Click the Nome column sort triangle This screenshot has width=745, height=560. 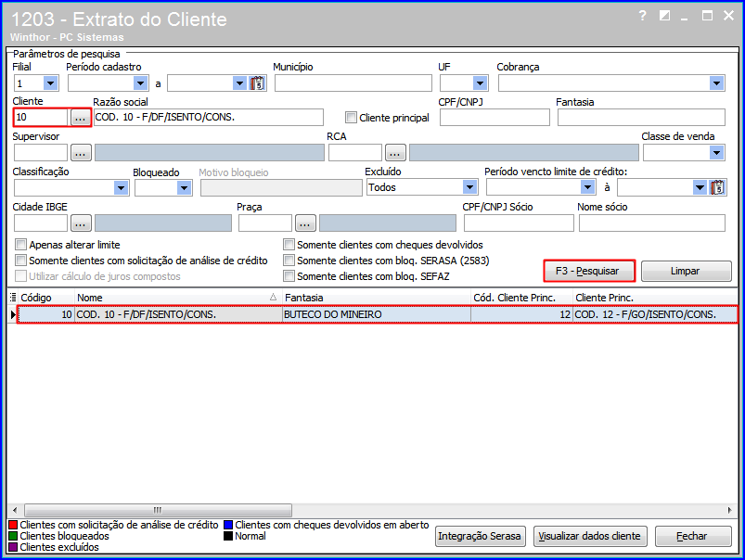click(273, 298)
